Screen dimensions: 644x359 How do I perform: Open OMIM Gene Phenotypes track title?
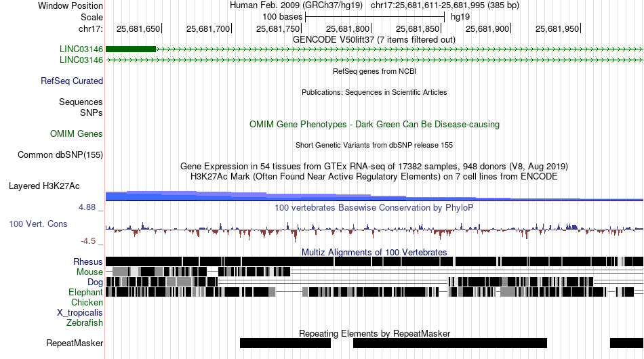[374, 125]
